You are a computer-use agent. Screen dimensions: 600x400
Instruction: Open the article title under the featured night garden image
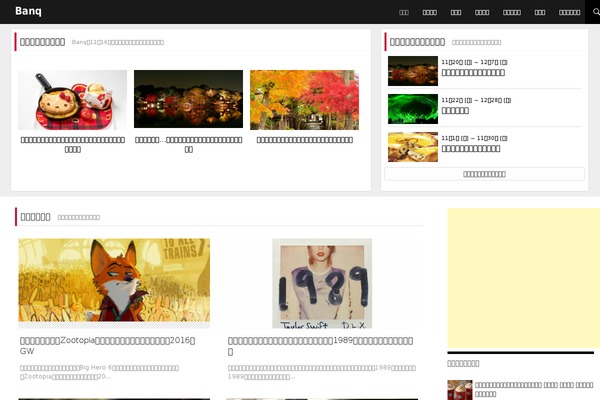[x=189, y=144]
